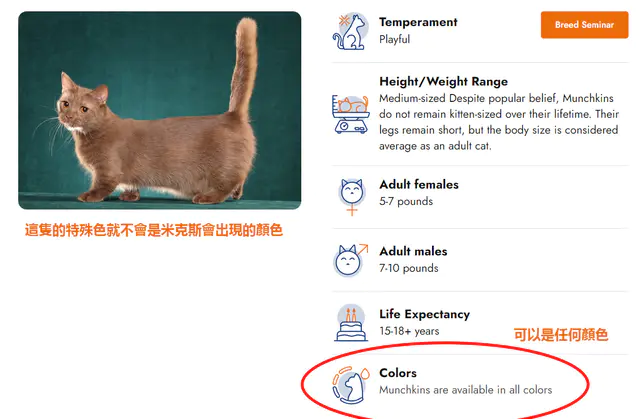Select the Height/Weight Range heading
The width and height of the screenshot is (640, 419).
(x=443, y=82)
